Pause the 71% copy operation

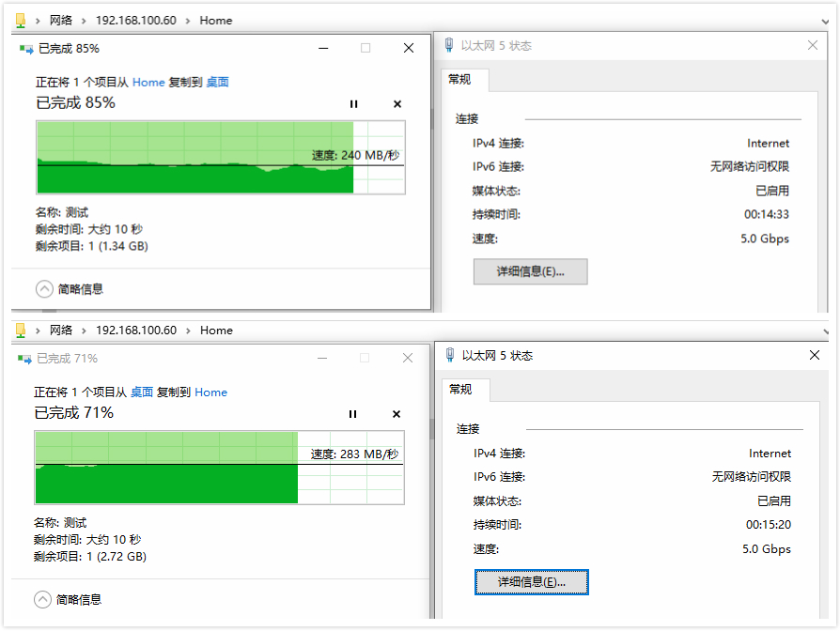click(x=352, y=414)
